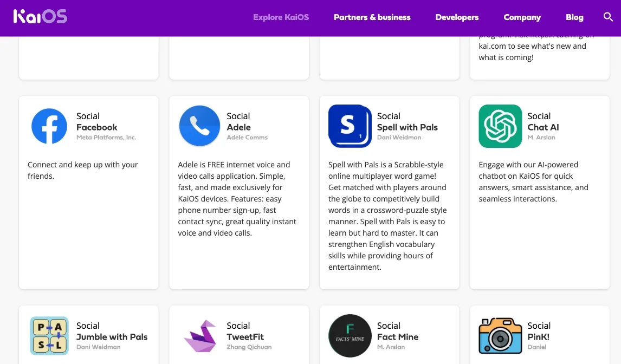Screen dimensions: 621x364
Task: Click the Chat AI green logo icon
Action: (x=500, y=126)
